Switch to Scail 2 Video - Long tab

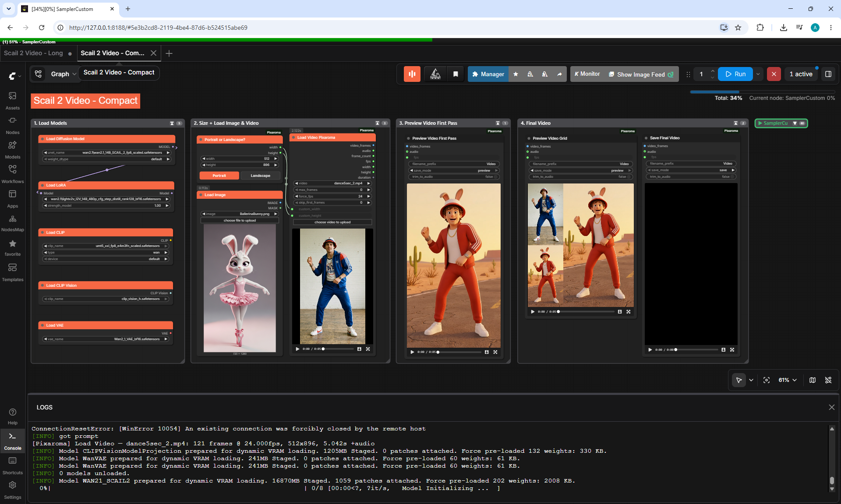33,53
